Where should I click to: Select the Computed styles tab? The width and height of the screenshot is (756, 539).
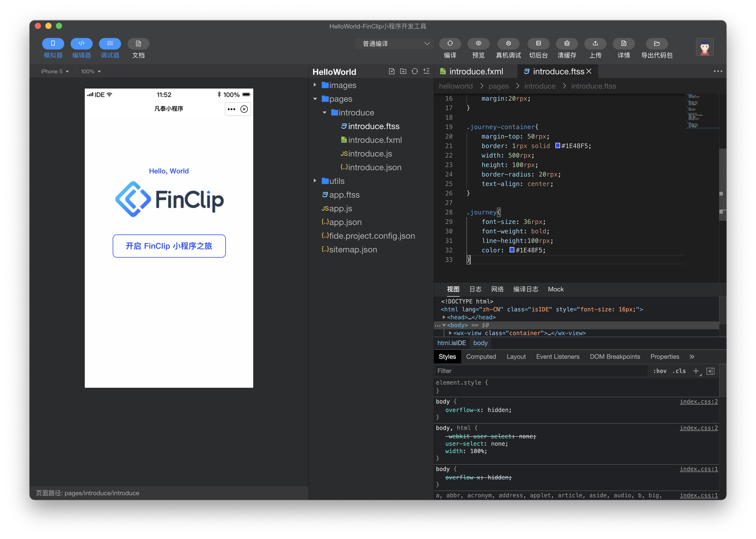click(481, 357)
